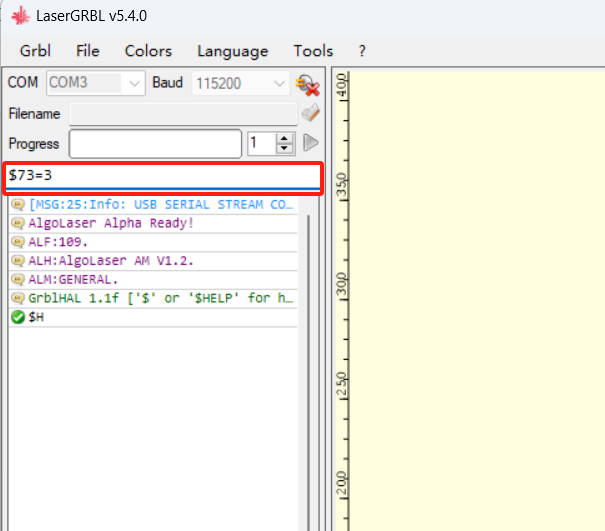Click the green play run program icon
Image resolution: width=605 pixels, height=531 pixels.
(x=311, y=143)
